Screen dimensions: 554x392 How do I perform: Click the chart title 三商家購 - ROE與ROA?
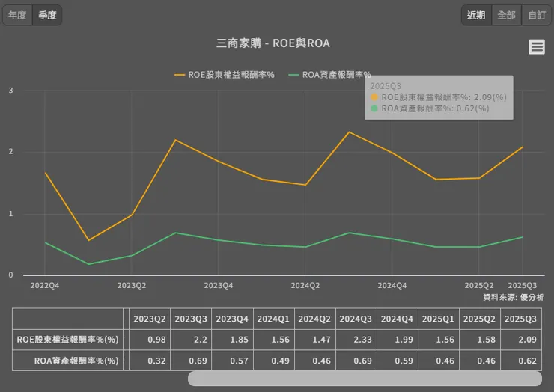pos(273,43)
